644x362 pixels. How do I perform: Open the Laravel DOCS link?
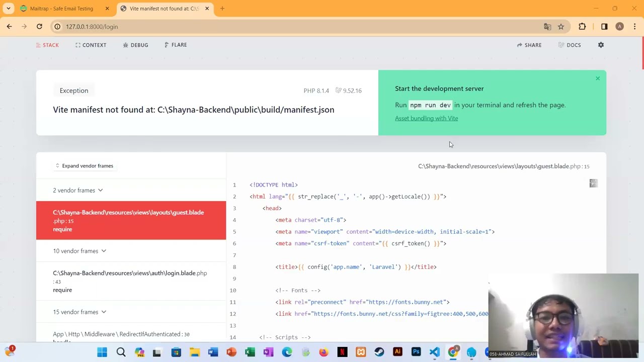tap(570, 45)
